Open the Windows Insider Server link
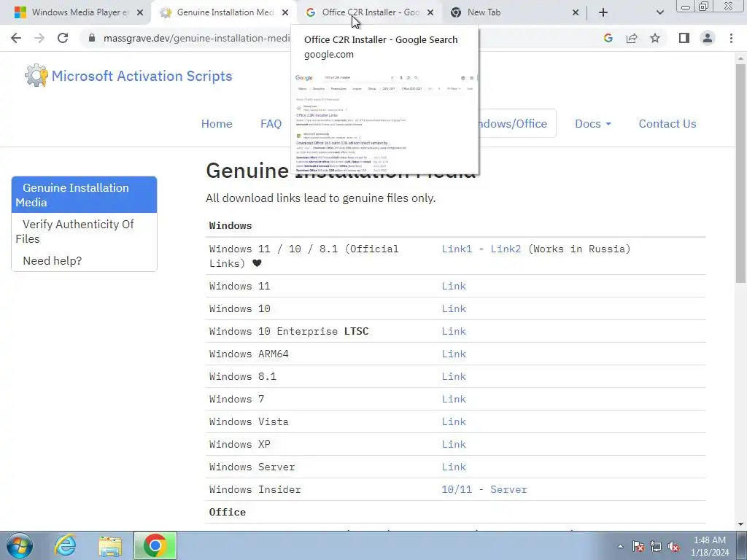747x560 pixels. [x=508, y=489]
